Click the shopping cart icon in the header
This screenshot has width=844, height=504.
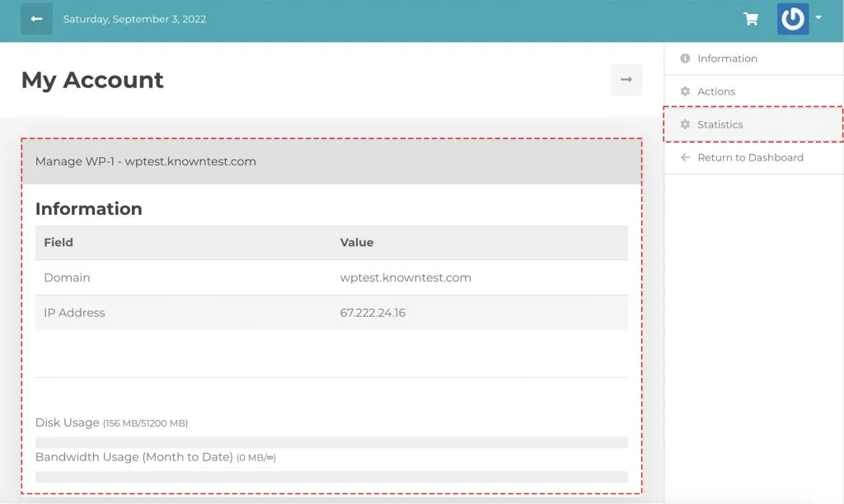coord(751,18)
